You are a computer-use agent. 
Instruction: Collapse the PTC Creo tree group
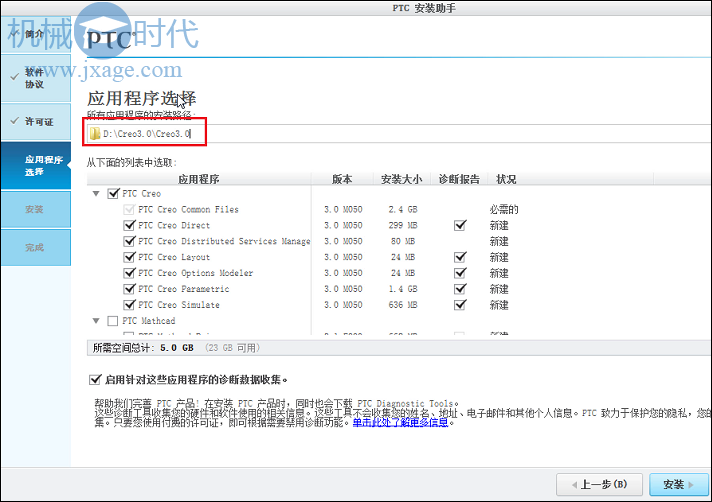96,194
